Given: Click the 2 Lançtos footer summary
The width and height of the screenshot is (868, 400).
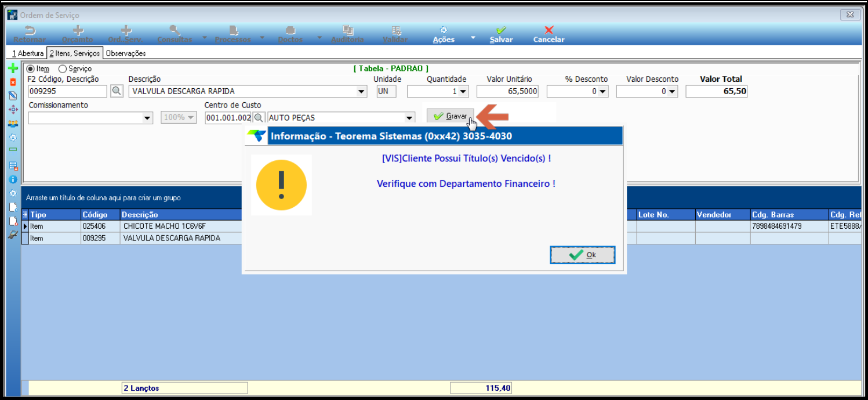Looking at the screenshot, I should tap(184, 388).
